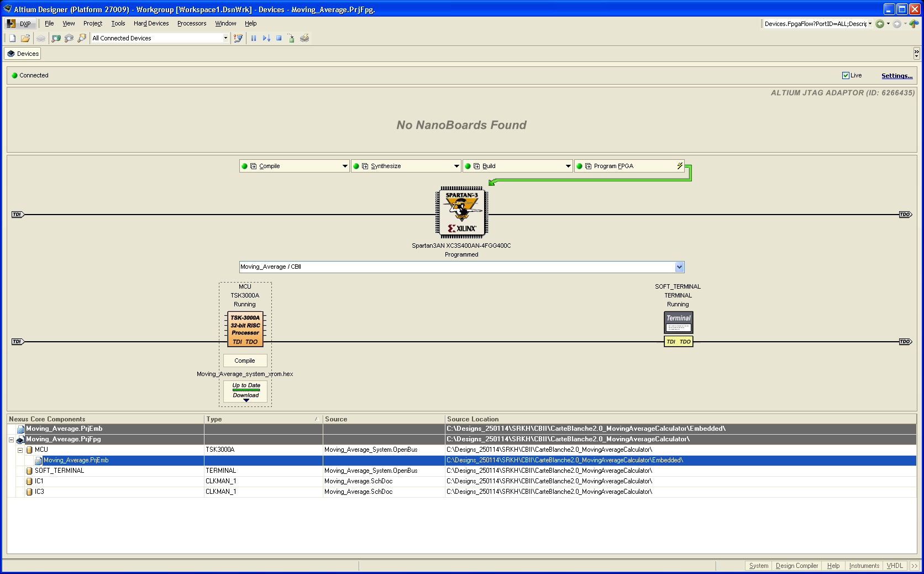Click the magnifier search devices icon
Viewport: 924px width, 574px height.
point(82,38)
